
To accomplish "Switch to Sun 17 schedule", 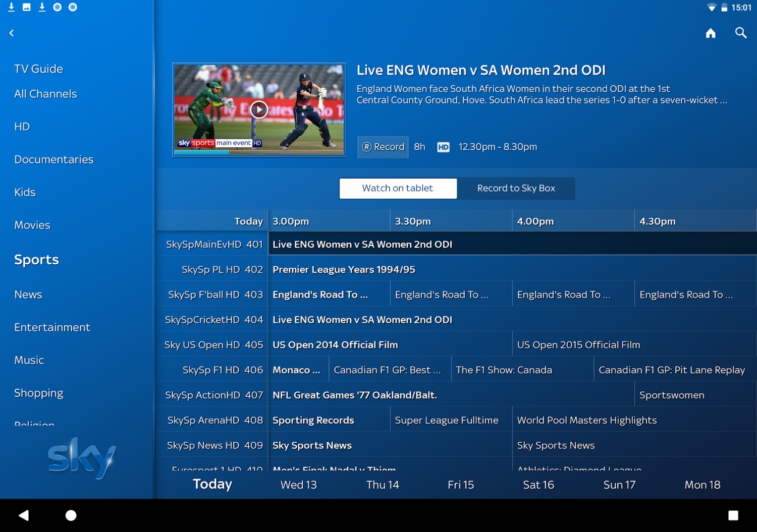I will pyautogui.click(x=619, y=485).
